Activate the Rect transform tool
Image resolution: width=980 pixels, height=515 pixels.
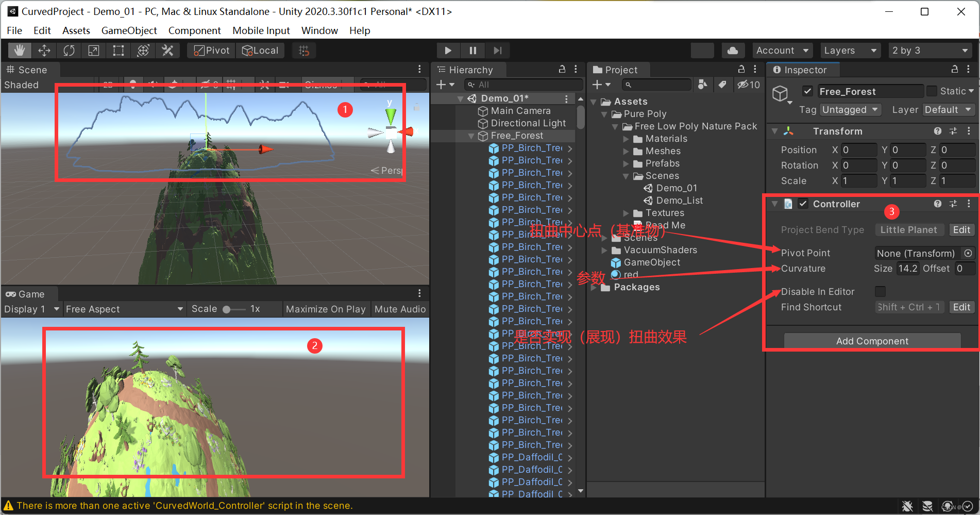coord(118,50)
